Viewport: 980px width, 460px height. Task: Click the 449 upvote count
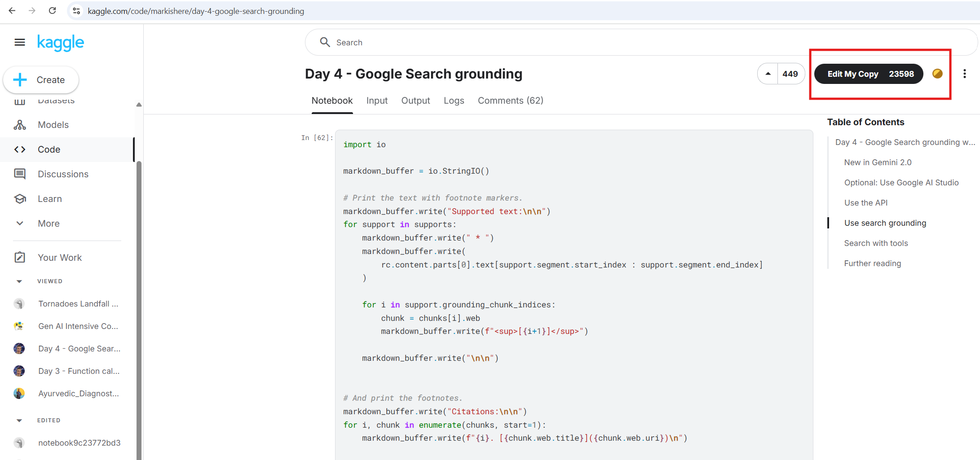[790, 74]
